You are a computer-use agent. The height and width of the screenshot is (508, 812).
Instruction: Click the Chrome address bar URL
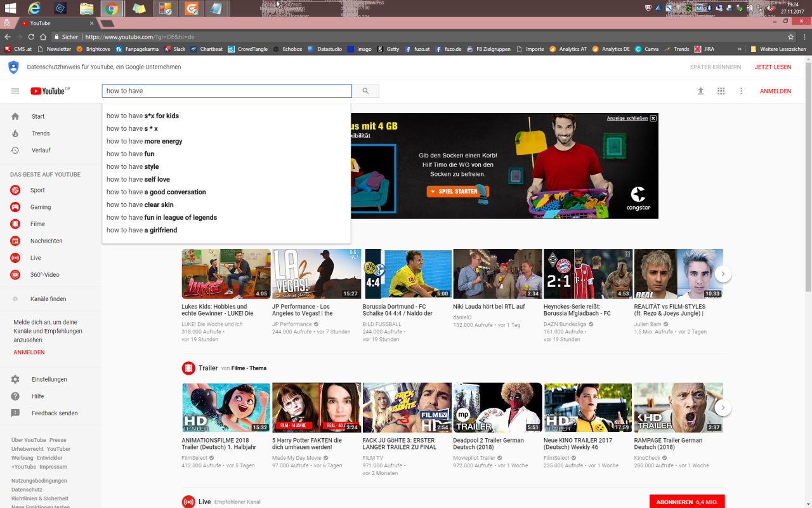coord(140,37)
